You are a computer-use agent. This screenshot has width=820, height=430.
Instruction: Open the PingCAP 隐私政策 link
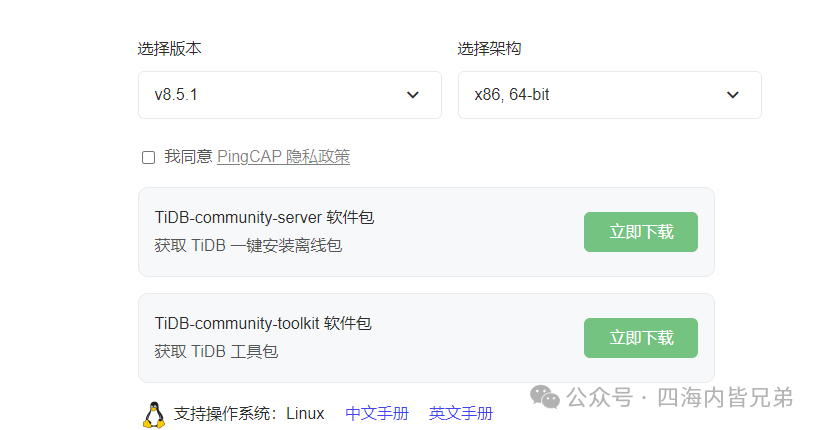pyautogui.click(x=283, y=156)
